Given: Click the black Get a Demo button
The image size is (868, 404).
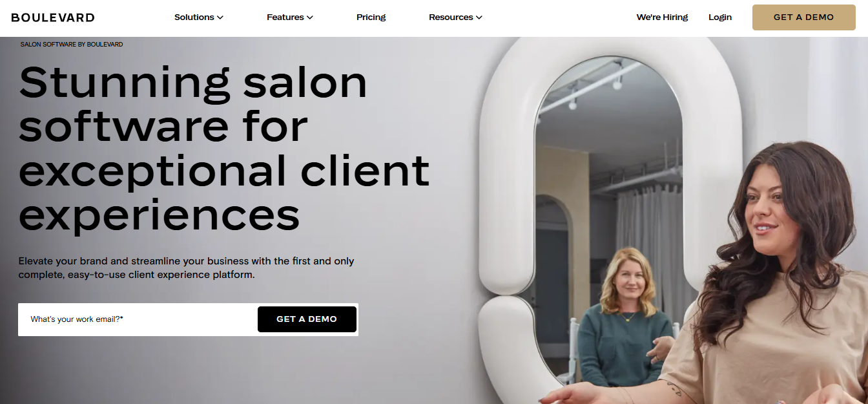Looking at the screenshot, I should 307,319.
